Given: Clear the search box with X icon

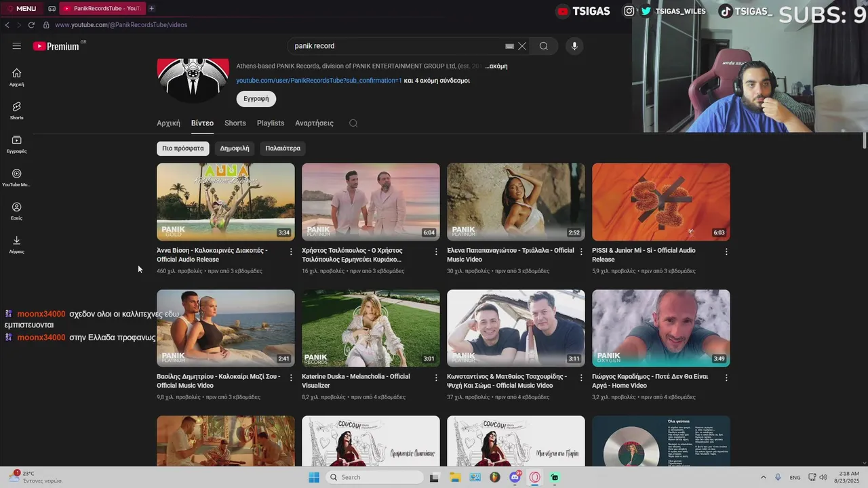Looking at the screenshot, I should tap(522, 46).
